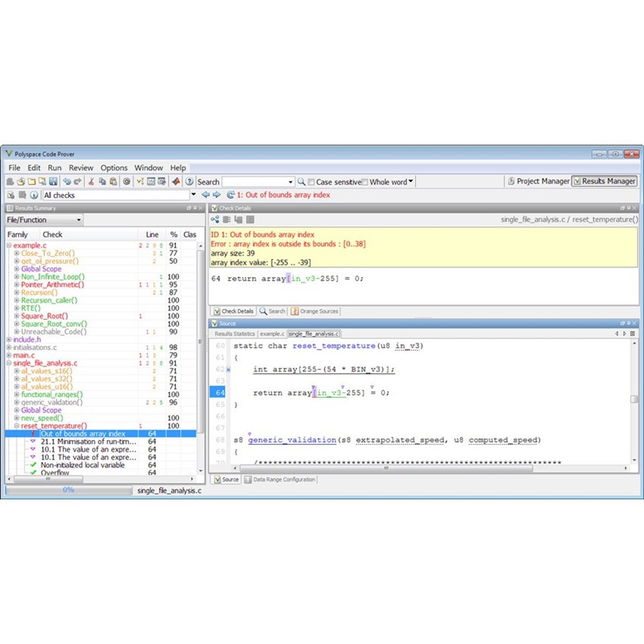Viewport: 644px width, 644px height.
Task: Click the generic_validation function link in source
Action: coord(292,440)
